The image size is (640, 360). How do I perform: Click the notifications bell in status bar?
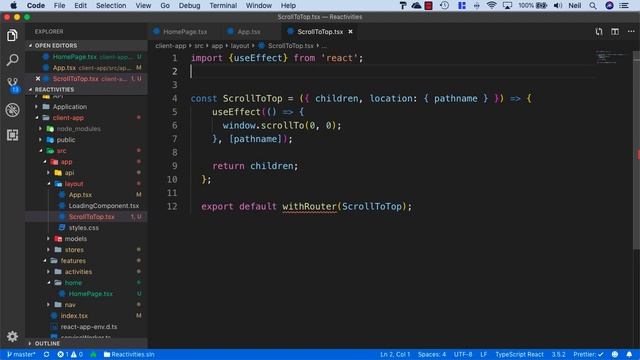tap(629, 354)
